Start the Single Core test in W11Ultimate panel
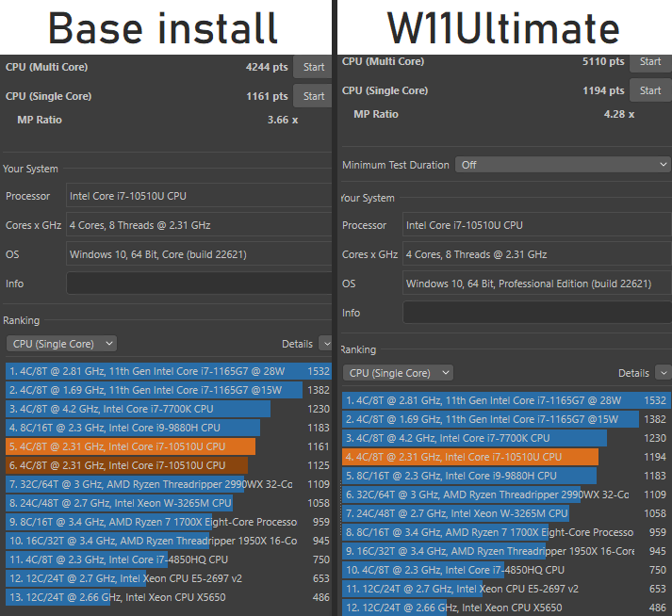672x616 pixels. (x=650, y=90)
